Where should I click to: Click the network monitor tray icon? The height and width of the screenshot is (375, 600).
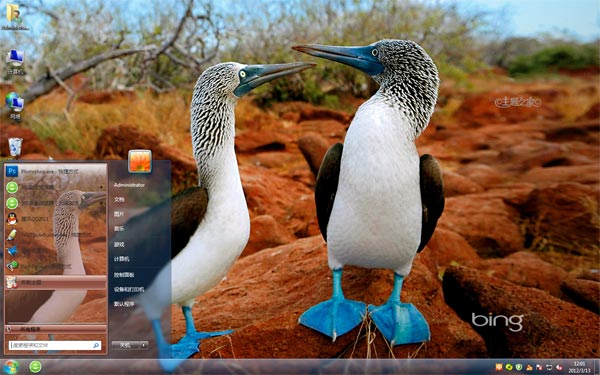[x=549, y=367]
